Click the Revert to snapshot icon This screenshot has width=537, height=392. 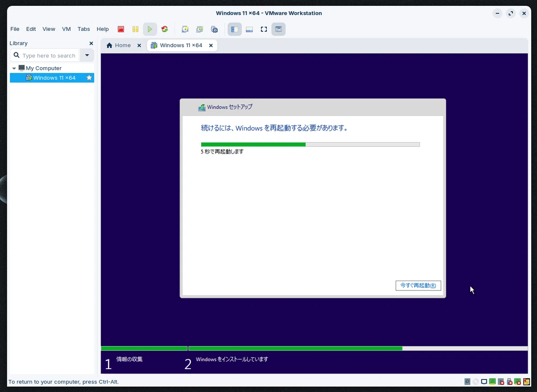pyautogui.click(x=200, y=29)
